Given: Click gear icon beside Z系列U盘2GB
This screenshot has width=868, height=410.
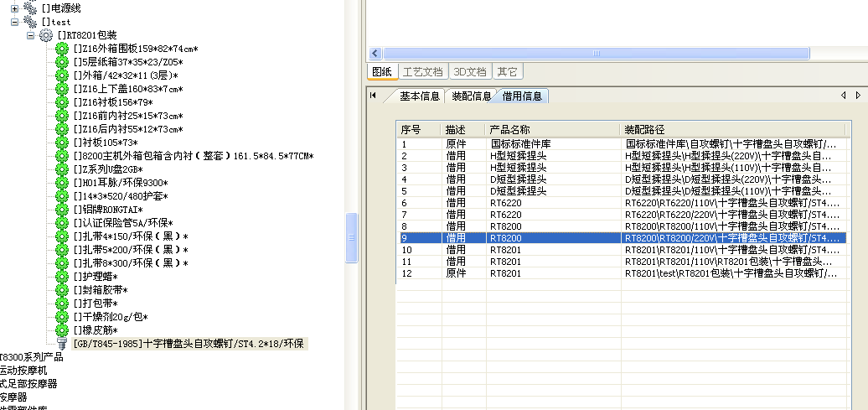Looking at the screenshot, I should click(62, 169).
